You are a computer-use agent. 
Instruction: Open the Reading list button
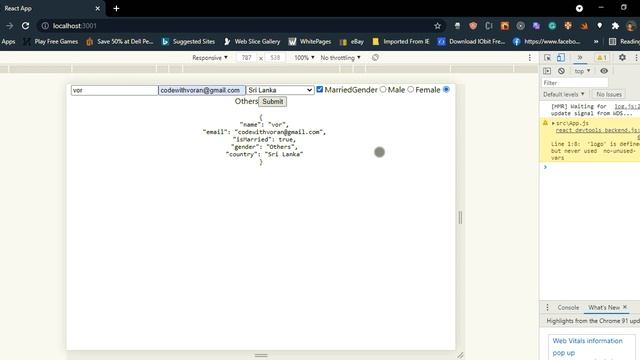click(624, 41)
